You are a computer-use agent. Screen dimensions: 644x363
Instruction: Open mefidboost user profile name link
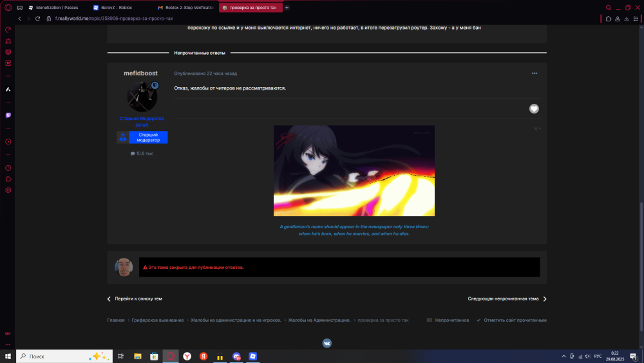140,73
